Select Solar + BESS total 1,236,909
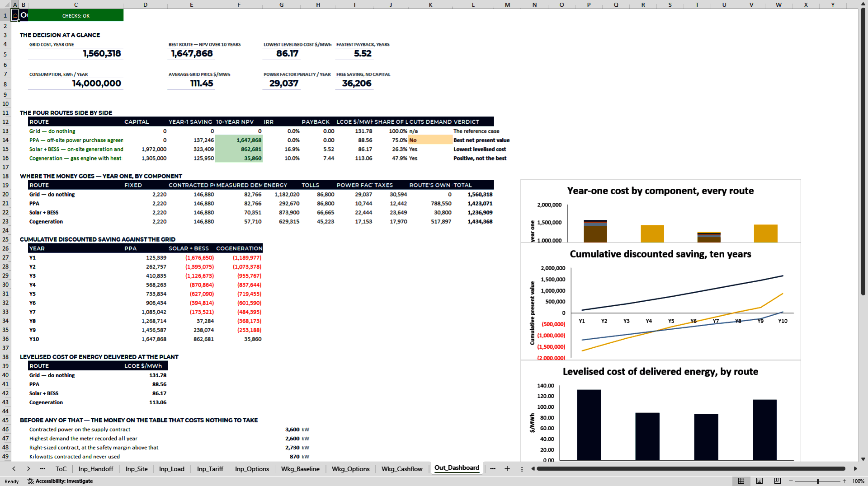 [473, 212]
